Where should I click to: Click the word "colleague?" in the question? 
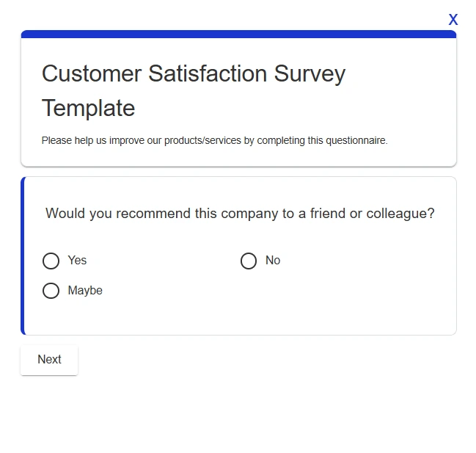pos(400,214)
